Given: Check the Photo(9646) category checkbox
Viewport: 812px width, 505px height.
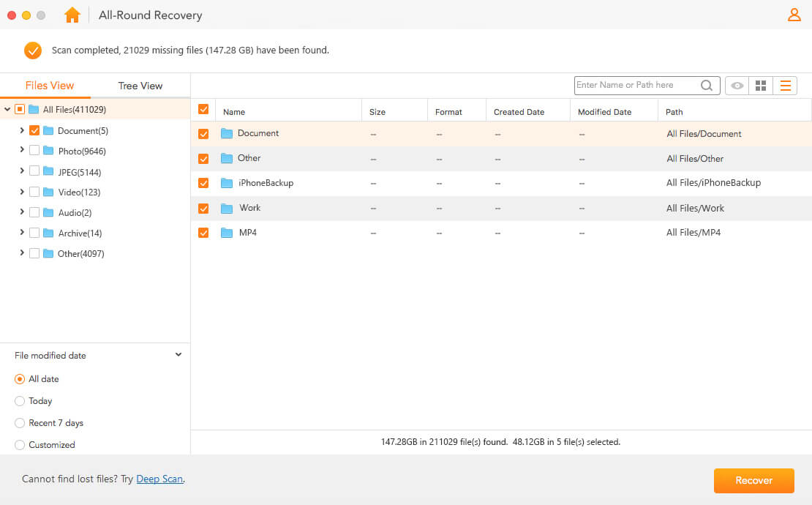Looking at the screenshot, I should tap(34, 151).
